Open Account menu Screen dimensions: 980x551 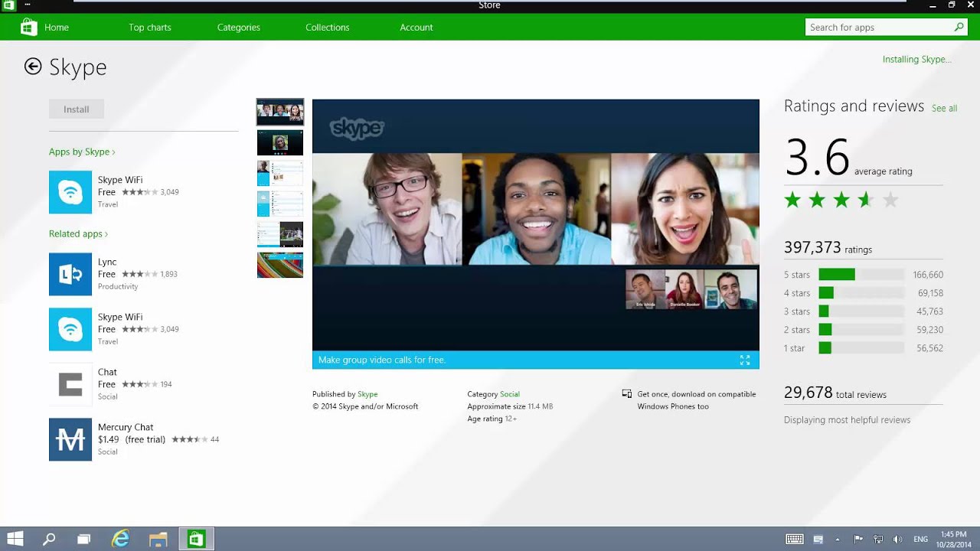point(416,28)
